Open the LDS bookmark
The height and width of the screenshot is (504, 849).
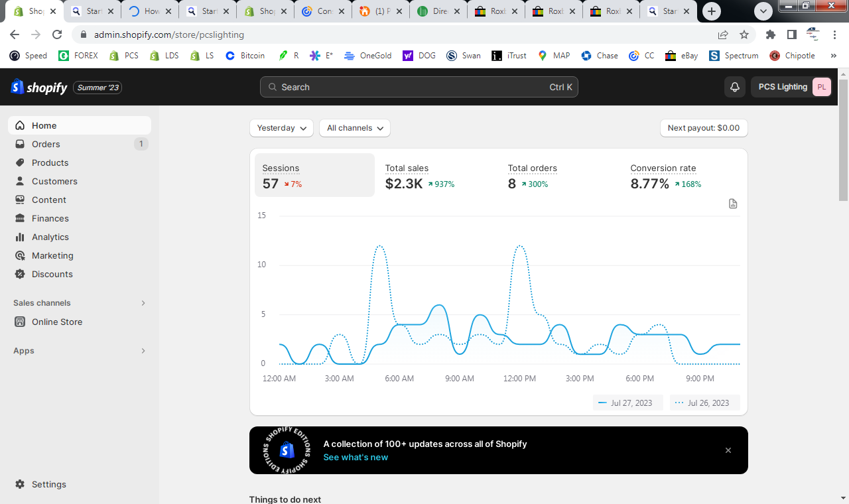pos(164,56)
